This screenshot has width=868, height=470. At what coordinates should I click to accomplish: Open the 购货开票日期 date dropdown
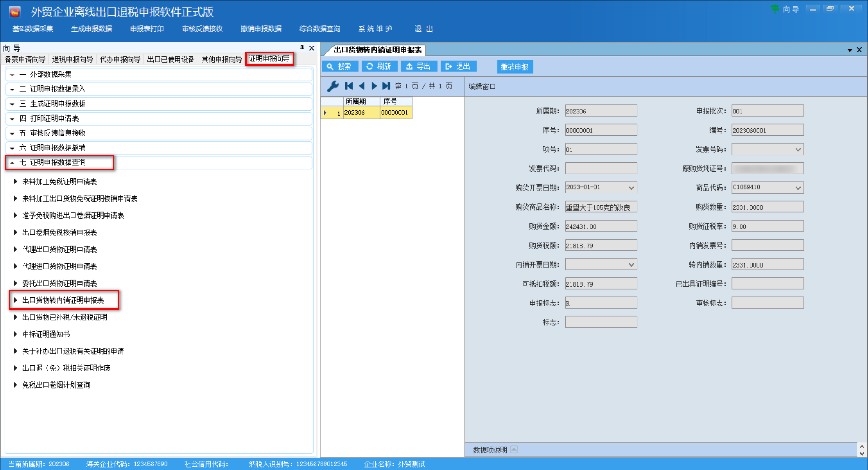(631, 188)
